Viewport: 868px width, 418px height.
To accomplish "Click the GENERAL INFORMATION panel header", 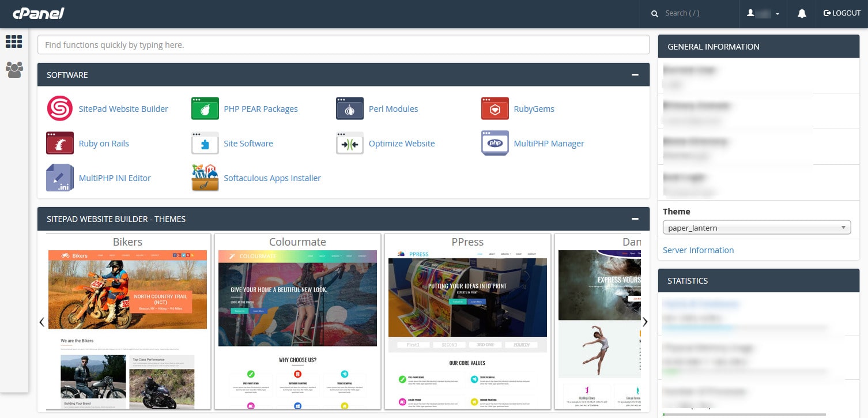I will click(758, 47).
